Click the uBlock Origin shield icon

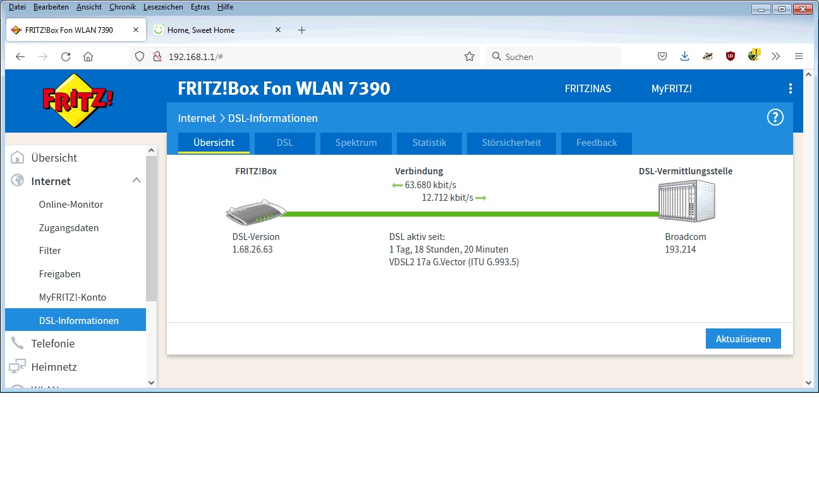click(x=731, y=56)
